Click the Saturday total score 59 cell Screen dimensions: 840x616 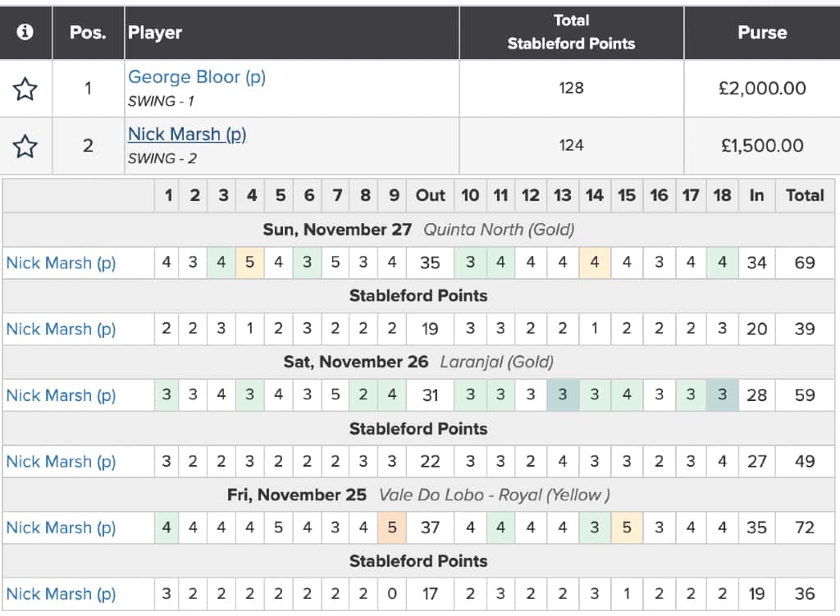[x=805, y=395]
